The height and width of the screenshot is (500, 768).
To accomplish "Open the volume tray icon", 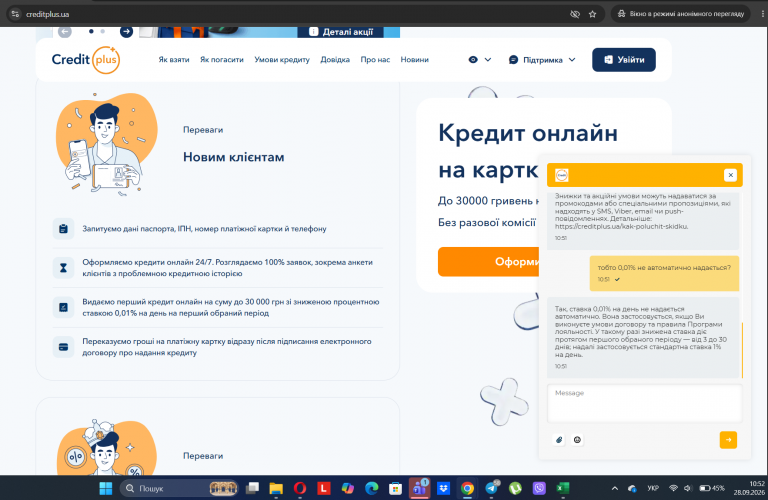I will coord(687,488).
